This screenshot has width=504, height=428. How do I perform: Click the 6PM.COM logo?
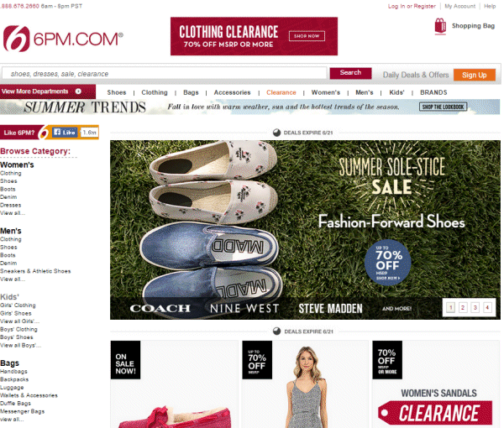click(63, 39)
